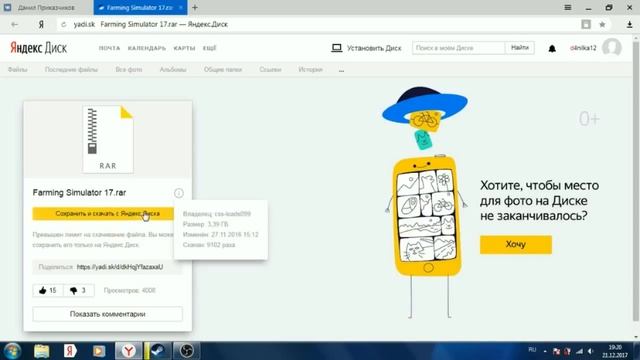The image size is (640, 360).
Task: Switch to the first browser tab
Action: coord(46,7)
